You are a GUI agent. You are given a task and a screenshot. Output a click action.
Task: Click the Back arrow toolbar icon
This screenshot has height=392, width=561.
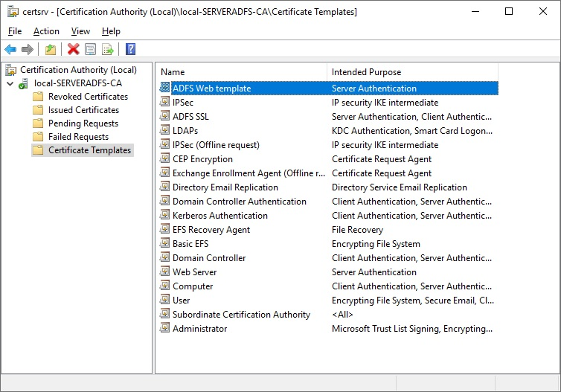point(10,50)
